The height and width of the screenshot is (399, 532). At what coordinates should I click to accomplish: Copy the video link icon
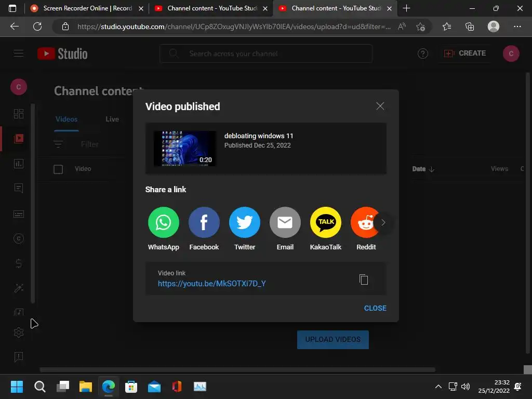point(364,280)
